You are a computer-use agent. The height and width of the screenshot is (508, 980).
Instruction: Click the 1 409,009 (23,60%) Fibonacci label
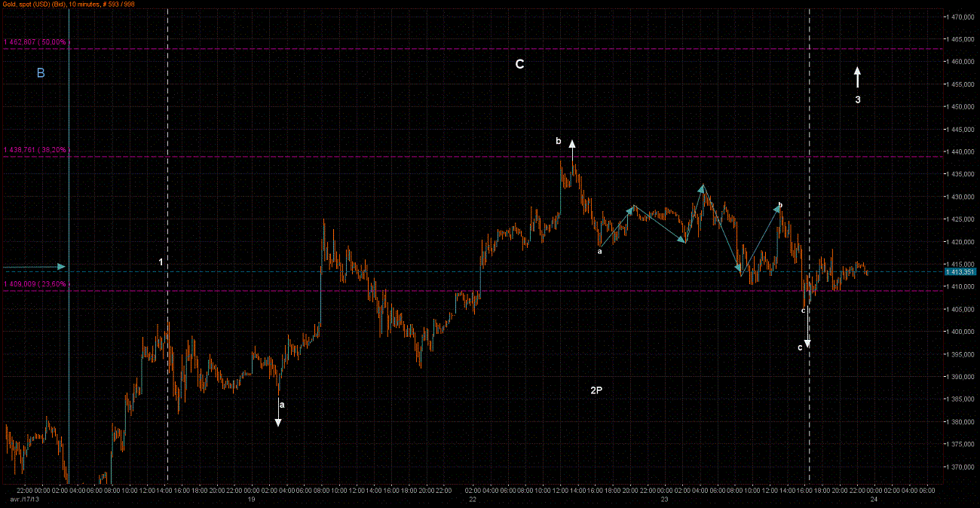pyautogui.click(x=36, y=284)
